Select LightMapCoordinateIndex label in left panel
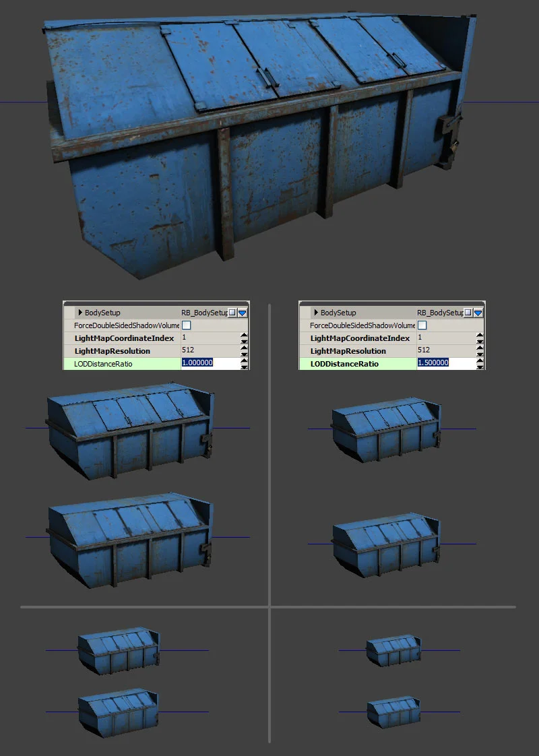This screenshot has height=756, width=539. click(x=124, y=338)
